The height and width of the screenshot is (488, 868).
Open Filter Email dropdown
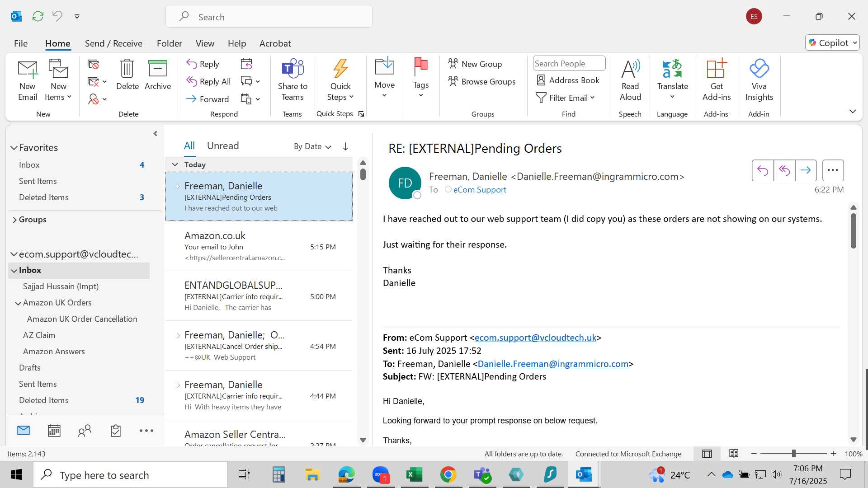point(565,98)
